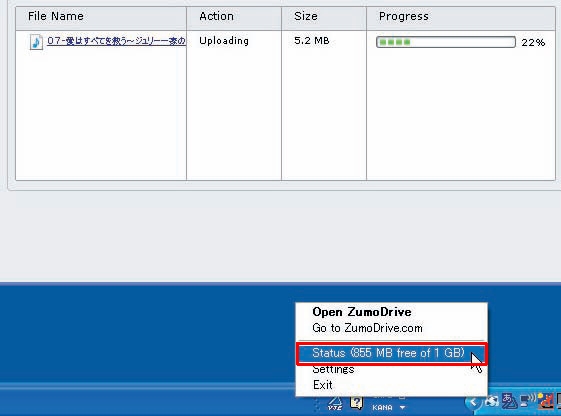Expand hidden tray icons chevron

pos(473,402)
